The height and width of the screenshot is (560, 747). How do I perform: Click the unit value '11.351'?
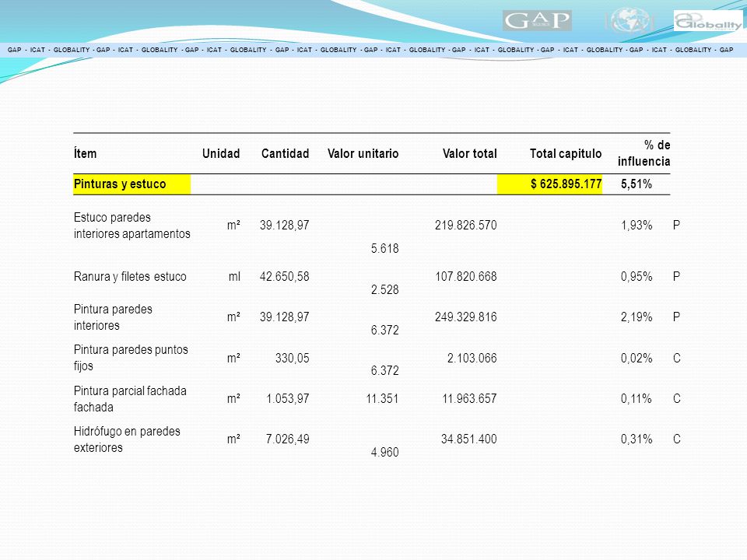pos(382,398)
